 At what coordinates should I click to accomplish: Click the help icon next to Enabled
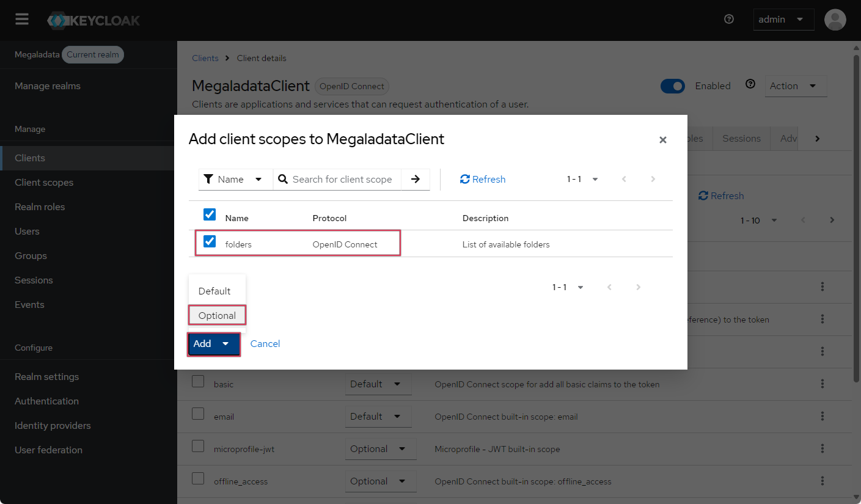750,84
